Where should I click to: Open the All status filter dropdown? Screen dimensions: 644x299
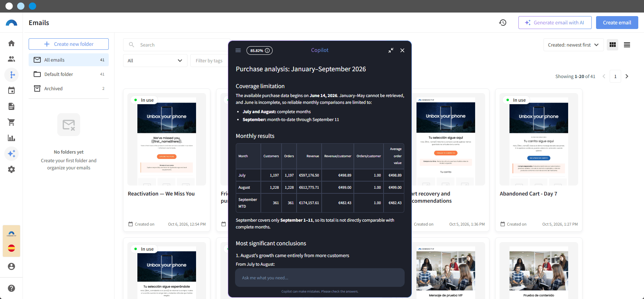(x=155, y=61)
